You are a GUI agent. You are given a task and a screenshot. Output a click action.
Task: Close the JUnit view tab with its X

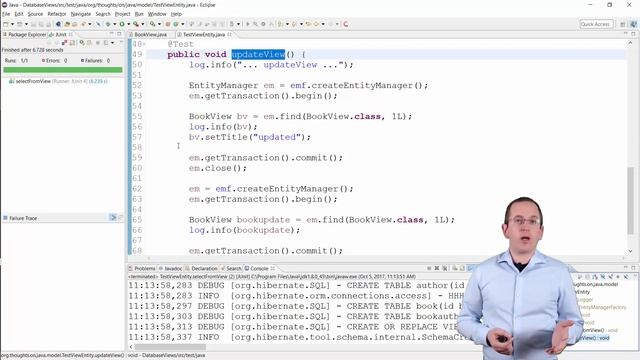coord(71,34)
